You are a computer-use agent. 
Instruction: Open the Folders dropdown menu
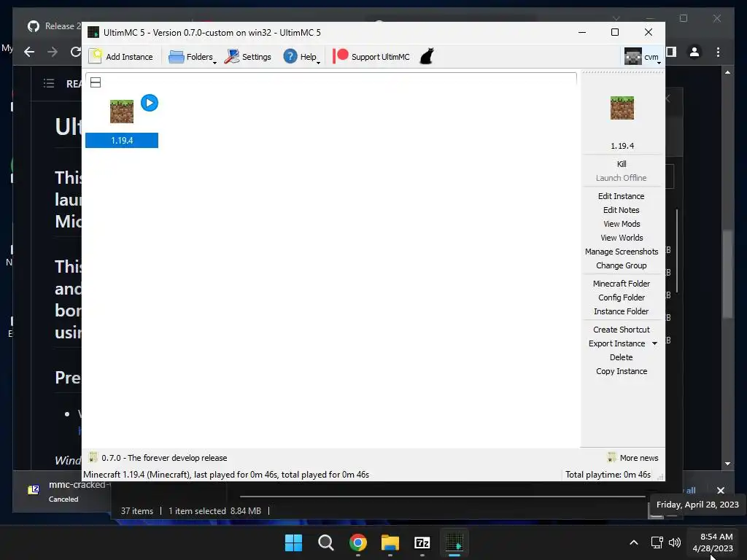(x=193, y=57)
